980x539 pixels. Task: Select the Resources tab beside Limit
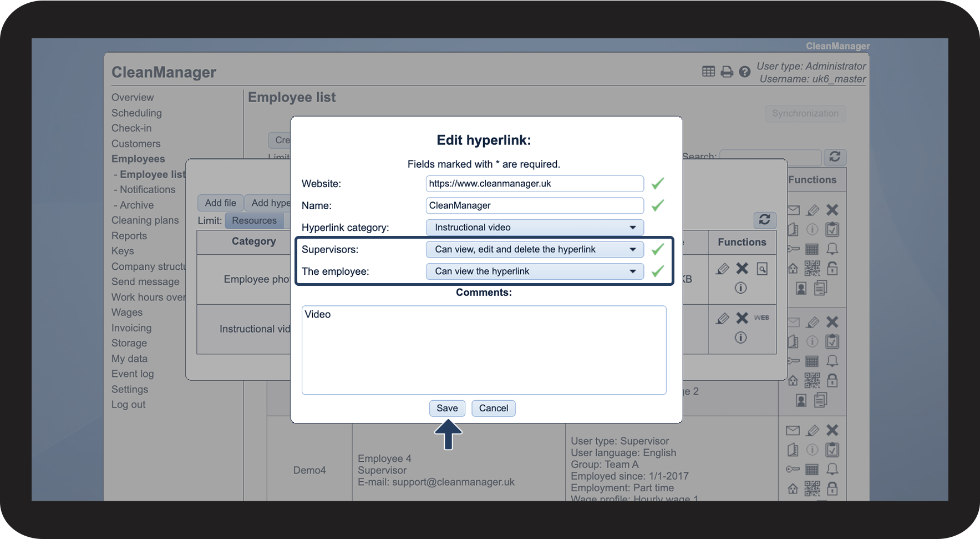tap(254, 220)
